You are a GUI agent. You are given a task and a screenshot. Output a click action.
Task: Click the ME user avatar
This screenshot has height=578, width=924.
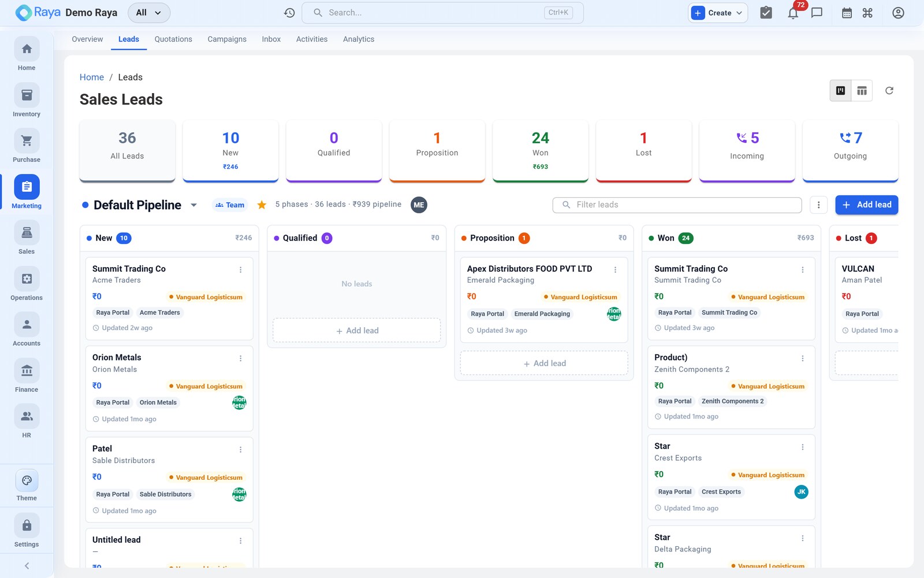click(419, 205)
